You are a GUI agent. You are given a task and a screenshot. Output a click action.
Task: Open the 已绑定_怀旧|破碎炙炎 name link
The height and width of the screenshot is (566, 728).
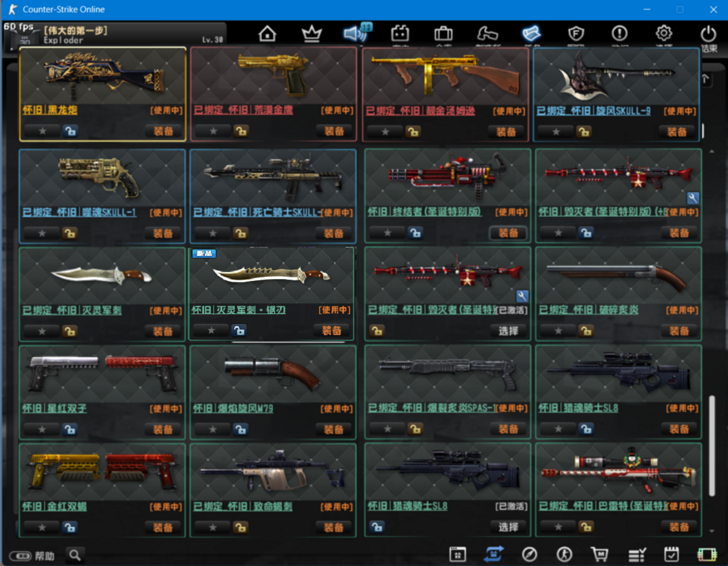588,310
